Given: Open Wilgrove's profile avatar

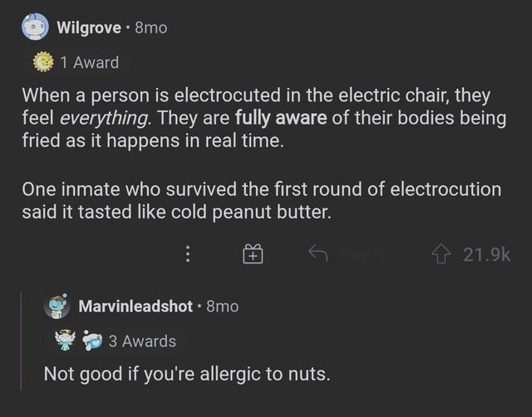Looking at the screenshot, I should [x=34, y=27].
